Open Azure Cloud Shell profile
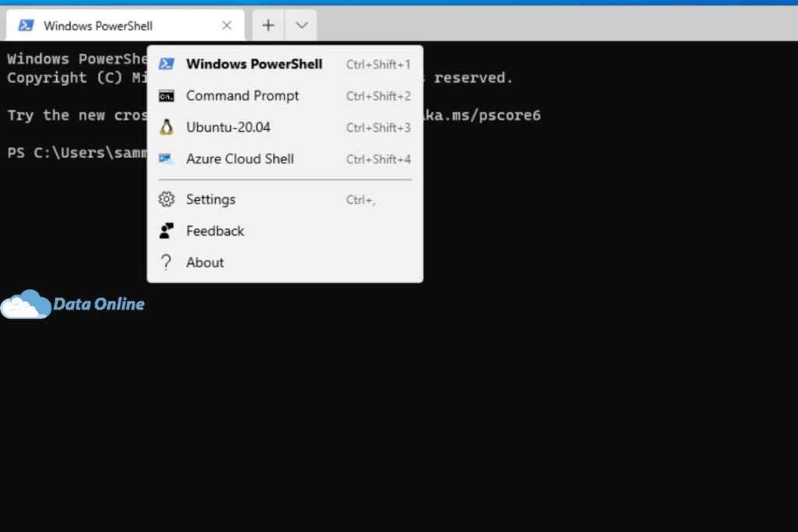 285,159
